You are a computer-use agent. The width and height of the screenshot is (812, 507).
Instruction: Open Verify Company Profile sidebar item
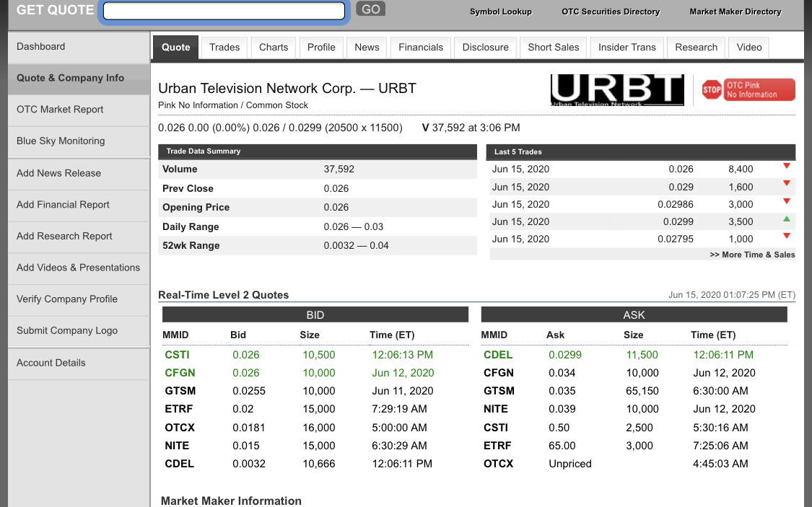coord(79,300)
